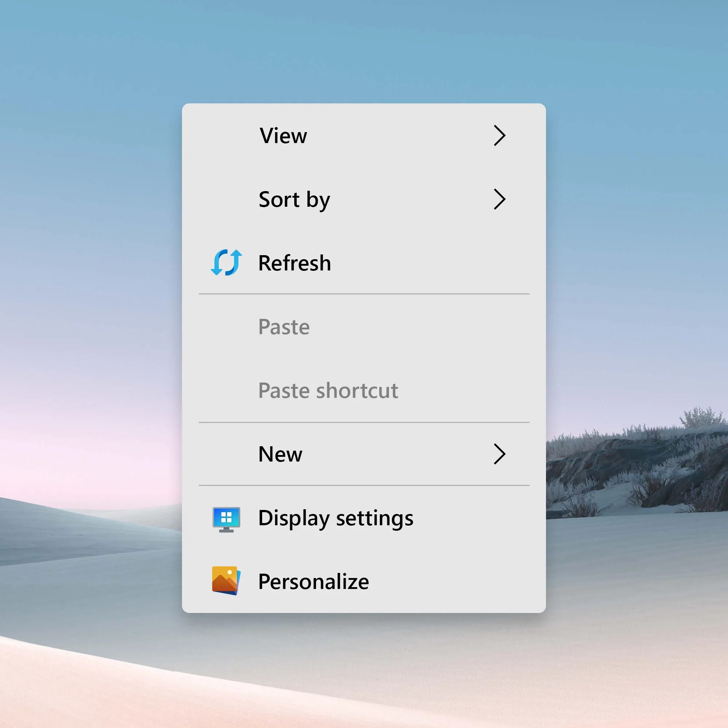Choose the Paste shortcut menu entry
Screen dimensions: 728x728
[328, 390]
